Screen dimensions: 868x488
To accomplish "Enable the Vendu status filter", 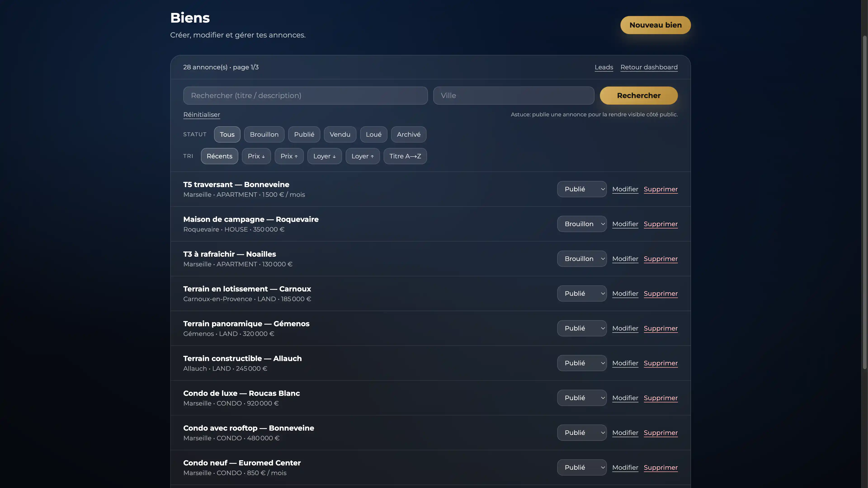I will (x=340, y=134).
